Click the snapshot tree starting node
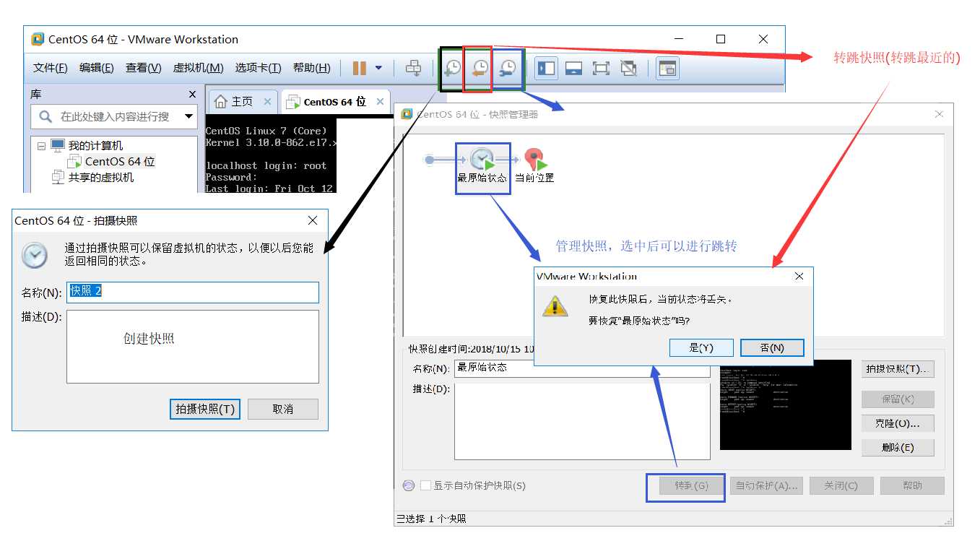Screen dimensions: 980x541 [430, 160]
